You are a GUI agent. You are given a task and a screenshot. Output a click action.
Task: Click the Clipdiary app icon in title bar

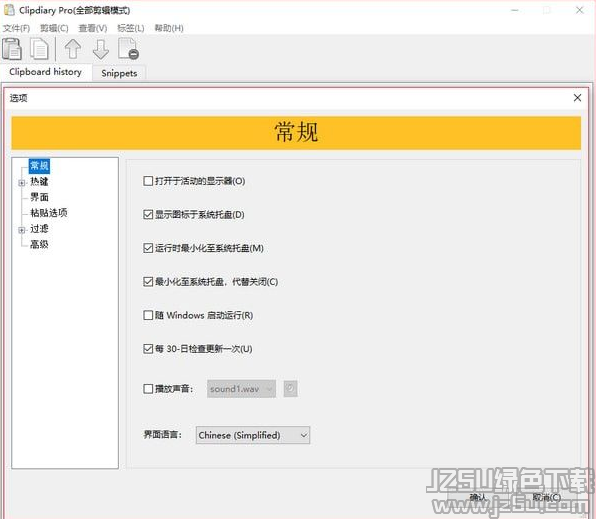click(x=9, y=10)
